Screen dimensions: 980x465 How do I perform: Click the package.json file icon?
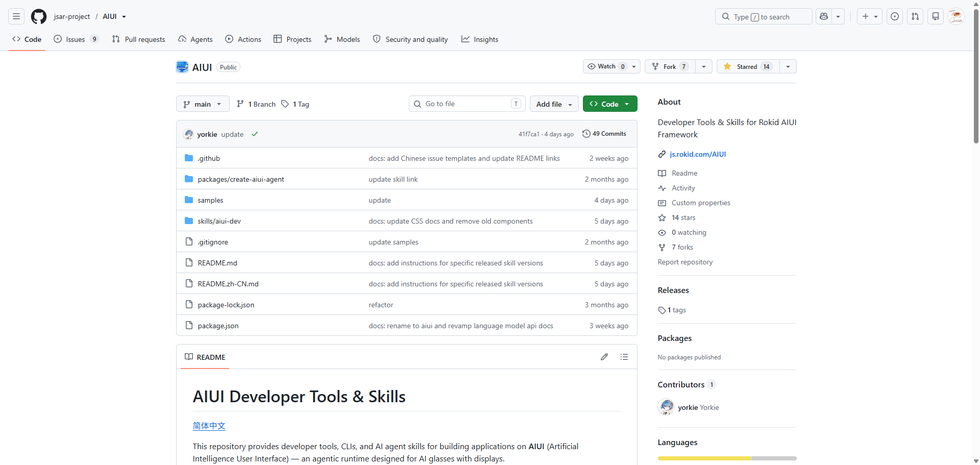point(189,325)
